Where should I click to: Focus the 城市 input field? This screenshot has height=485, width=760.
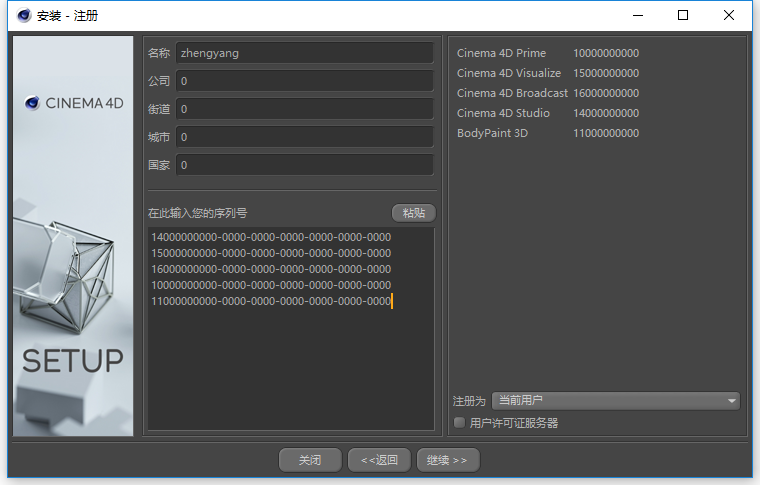(x=305, y=137)
